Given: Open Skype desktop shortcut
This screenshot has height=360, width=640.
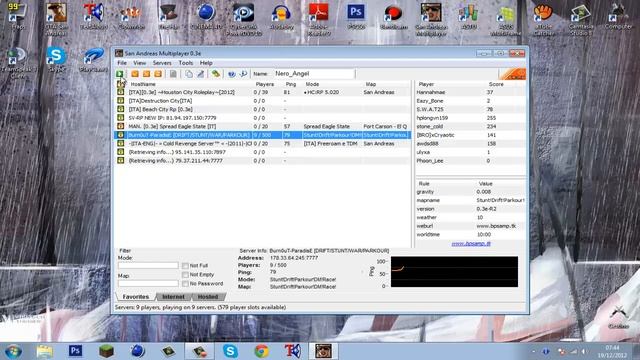Looking at the screenshot, I should coord(56,59).
